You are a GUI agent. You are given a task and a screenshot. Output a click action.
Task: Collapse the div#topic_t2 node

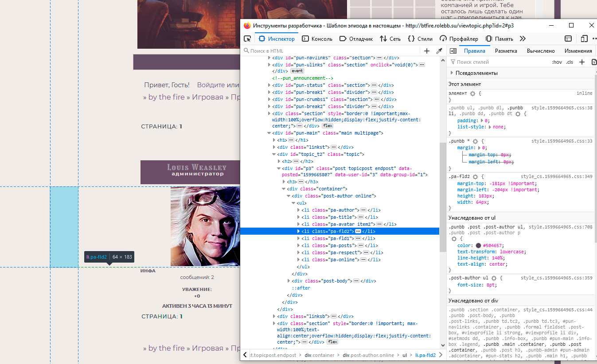274,154
